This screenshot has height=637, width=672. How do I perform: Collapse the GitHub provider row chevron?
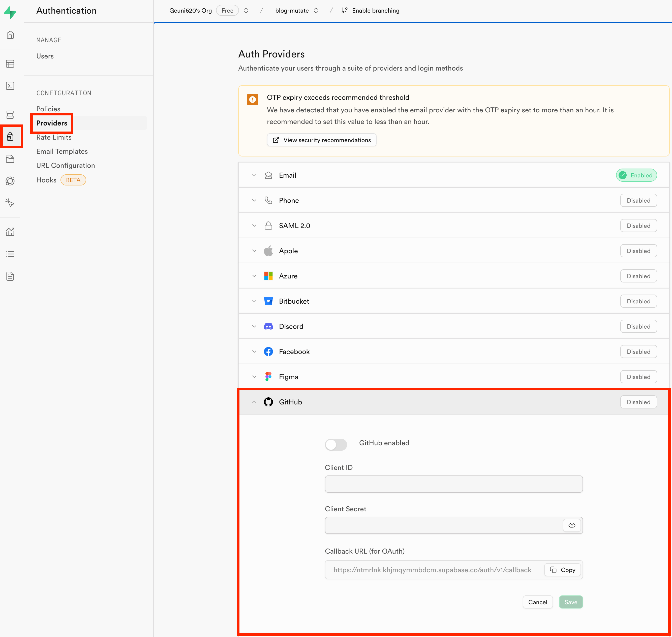pyautogui.click(x=254, y=402)
